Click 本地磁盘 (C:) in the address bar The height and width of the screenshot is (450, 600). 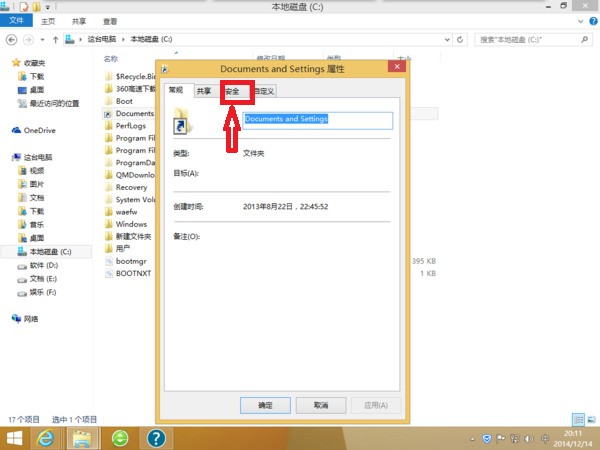151,39
